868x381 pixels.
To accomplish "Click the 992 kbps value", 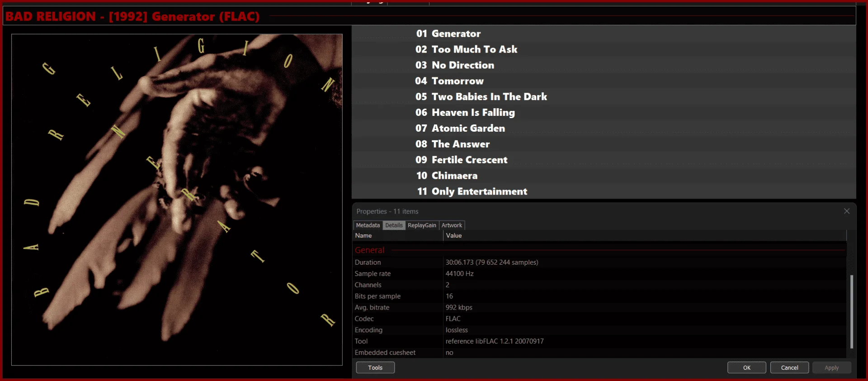I will point(459,308).
